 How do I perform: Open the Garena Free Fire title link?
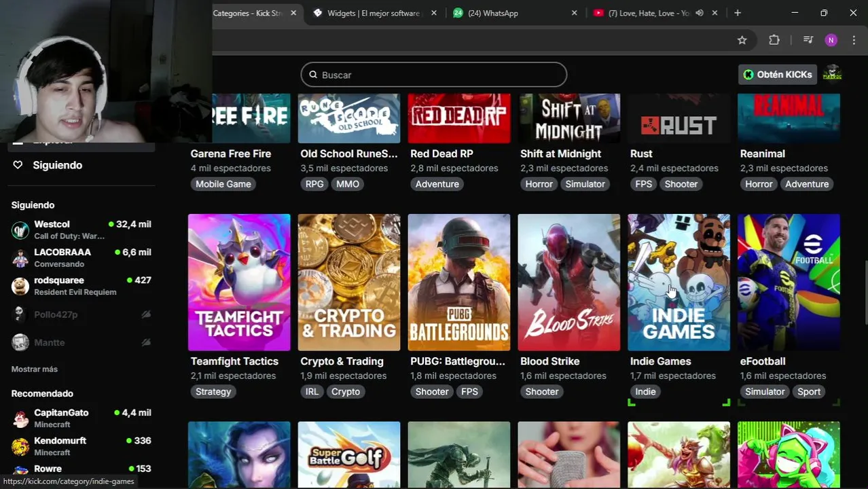231,153
